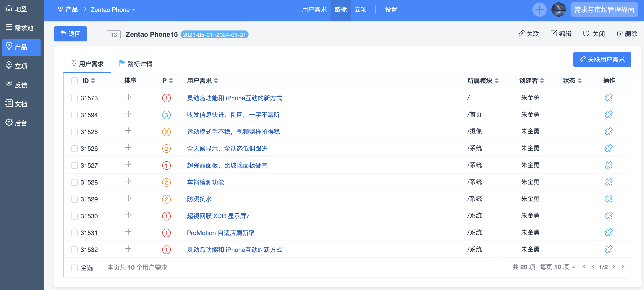Click the unlink icon for story 31573
The image size is (644, 290).
coord(608,98)
